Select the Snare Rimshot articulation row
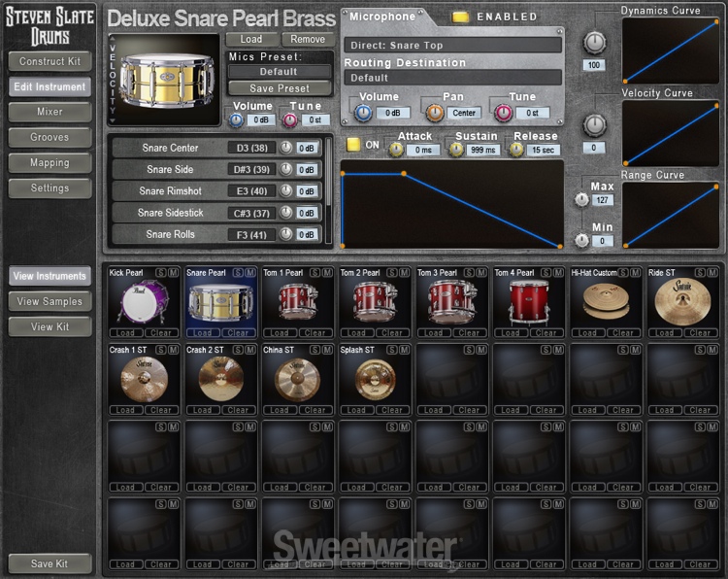The image size is (728, 579). [x=170, y=191]
